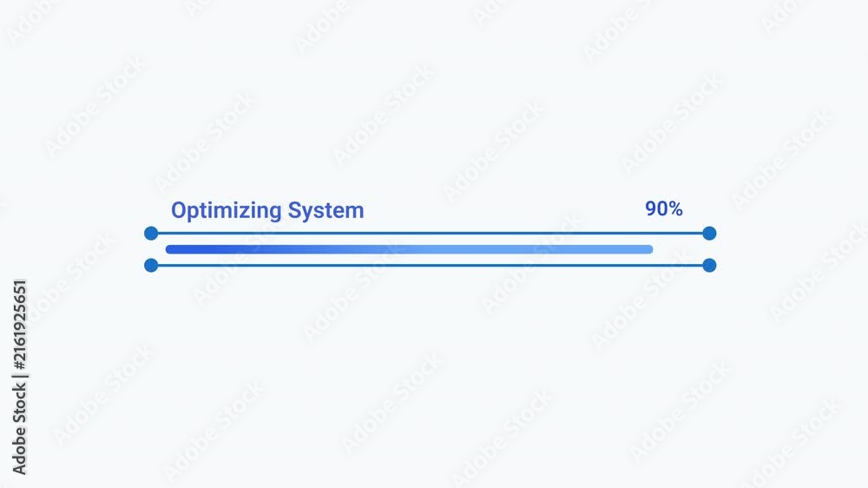Click the top-right blue endpoint dot
This screenshot has height=488, width=868.
[709, 234]
